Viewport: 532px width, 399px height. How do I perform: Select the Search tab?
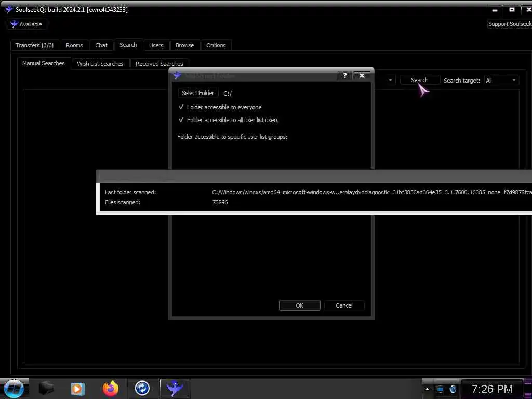tap(128, 45)
